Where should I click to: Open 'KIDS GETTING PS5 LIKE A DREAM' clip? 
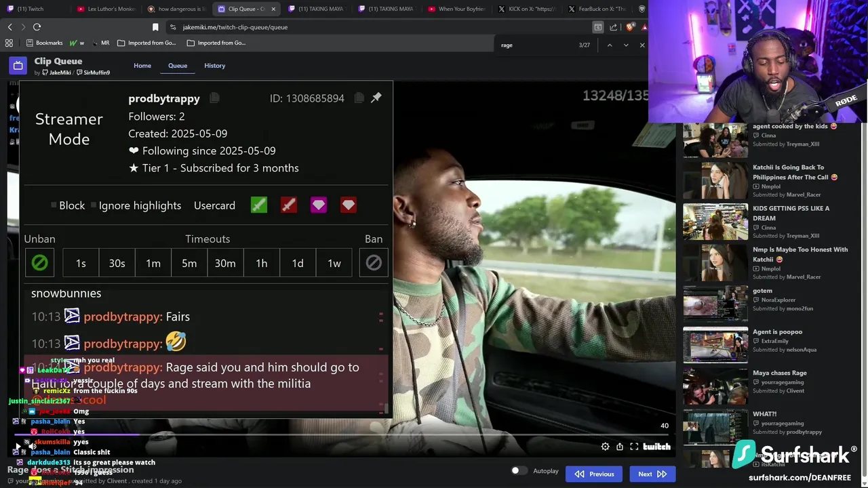(x=715, y=222)
